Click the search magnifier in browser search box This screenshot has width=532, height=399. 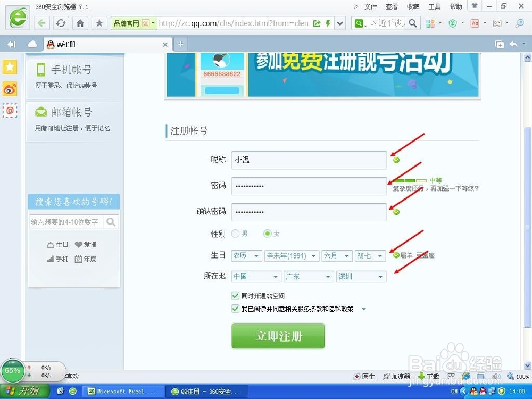pyautogui.click(x=413, y=23)
